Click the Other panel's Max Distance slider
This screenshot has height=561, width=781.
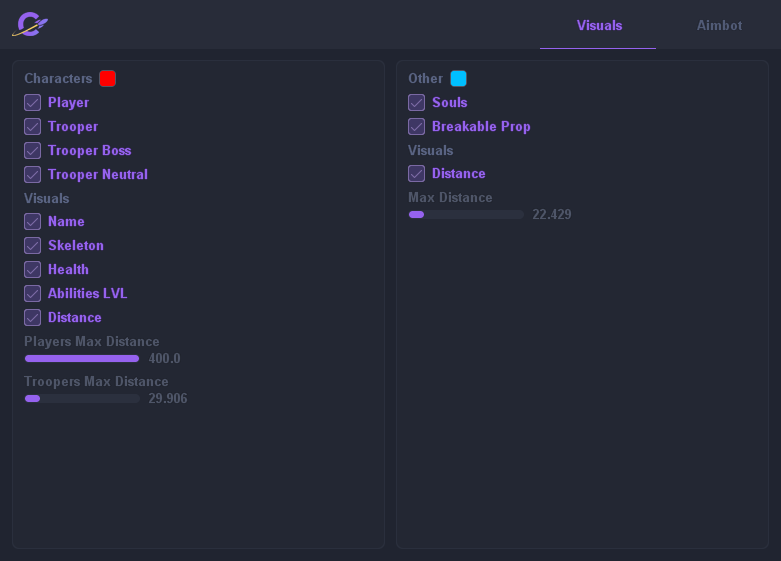(466, 214)
